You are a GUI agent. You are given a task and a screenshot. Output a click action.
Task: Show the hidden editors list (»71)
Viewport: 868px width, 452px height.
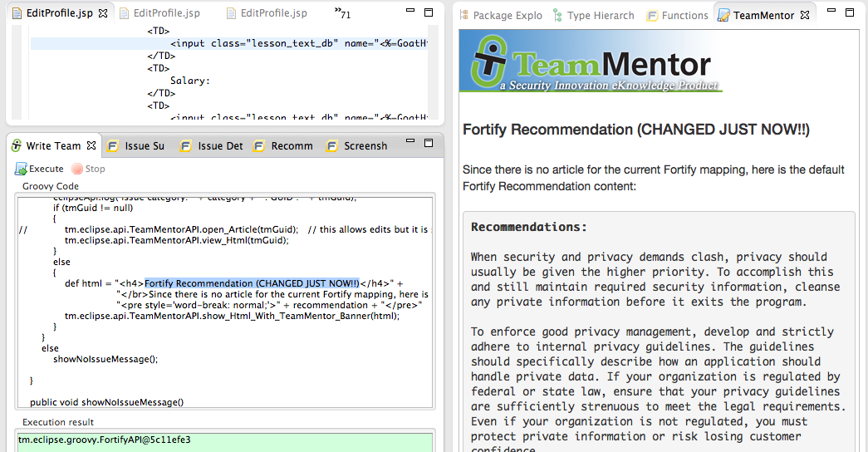pyautogui.click(x=343, y=13)
